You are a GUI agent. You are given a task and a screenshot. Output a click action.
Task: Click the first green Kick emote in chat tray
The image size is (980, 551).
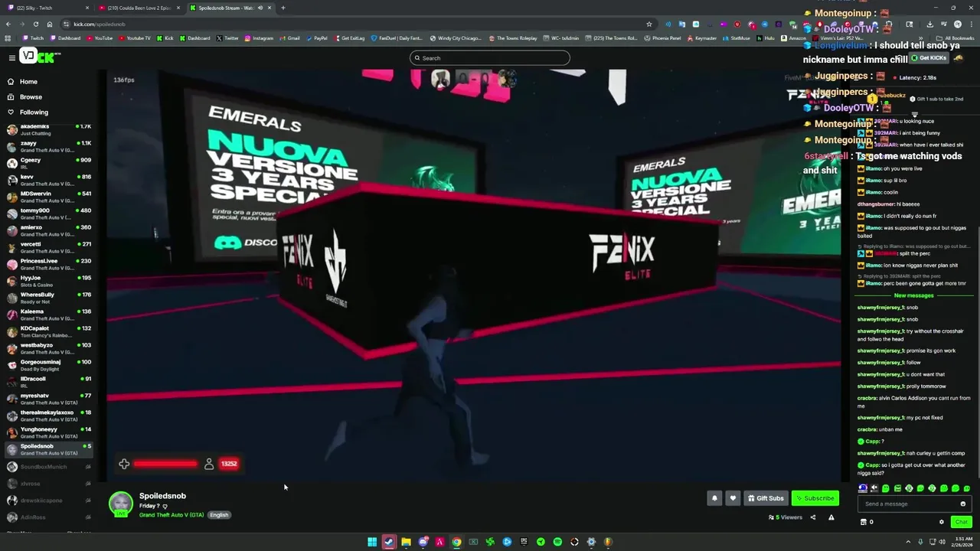886,488
